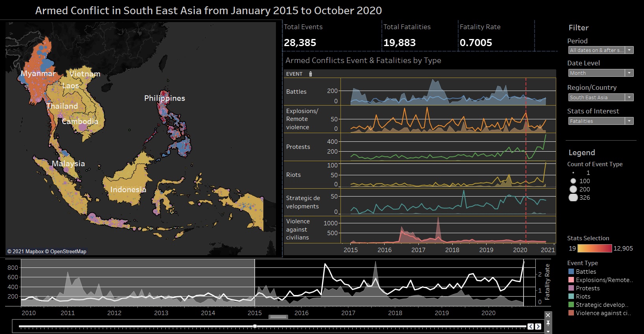Screen dimensions: 644x334
Task: Click the Violence against civilians peak in 2017
Action: point(438,218)
